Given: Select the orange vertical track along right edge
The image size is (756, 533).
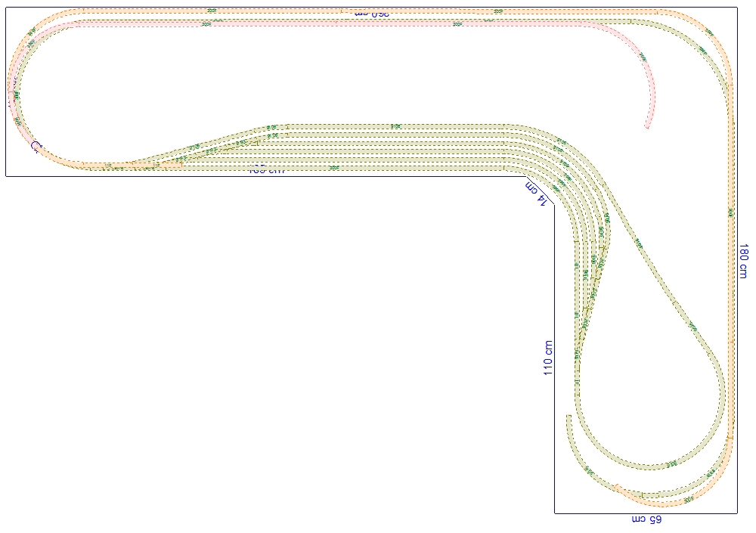Looking at the screenshot, I should [x=730, y=265].
